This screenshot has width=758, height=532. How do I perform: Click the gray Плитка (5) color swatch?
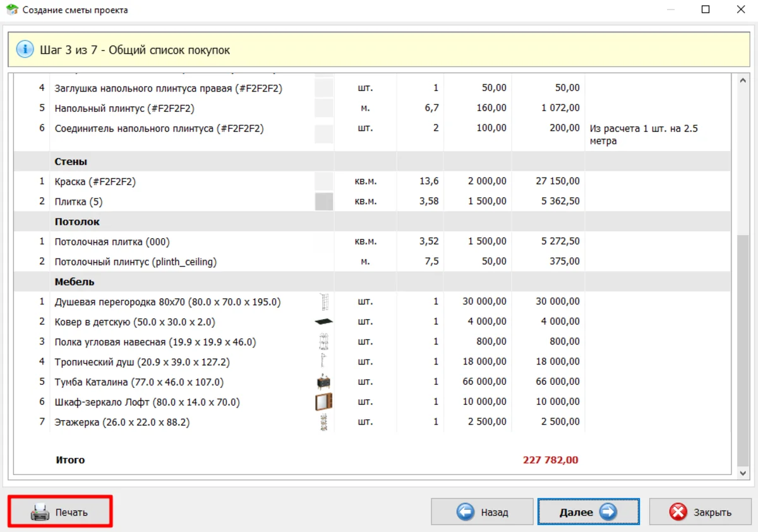point(324,202)
